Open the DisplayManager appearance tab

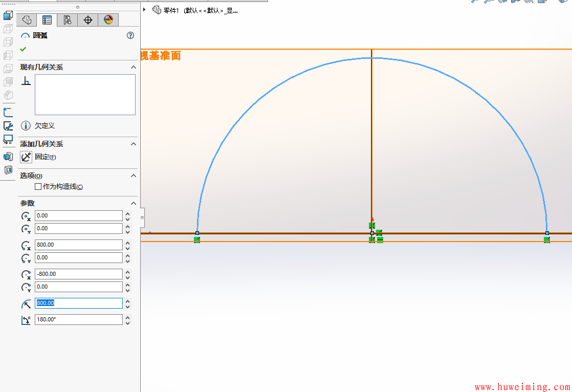coord(108,20)
